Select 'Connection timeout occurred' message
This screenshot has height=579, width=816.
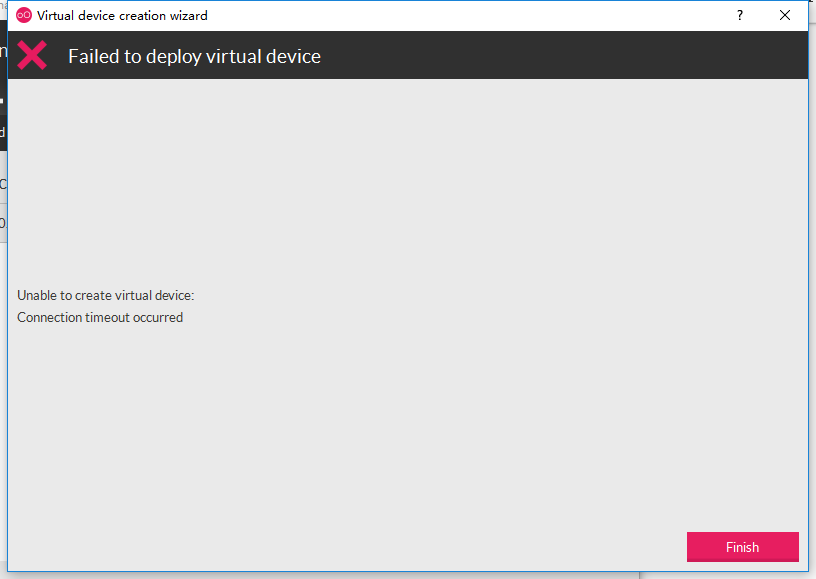100,317
